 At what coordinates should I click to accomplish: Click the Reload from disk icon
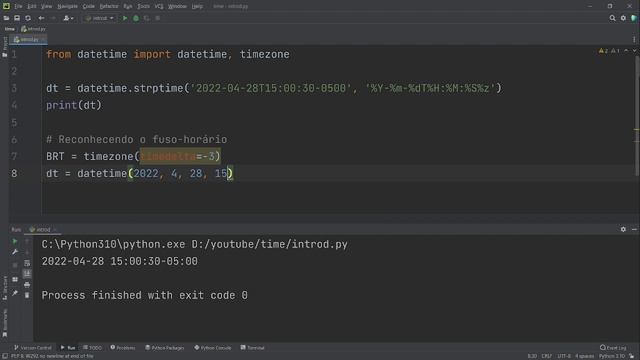pos(28,18)
